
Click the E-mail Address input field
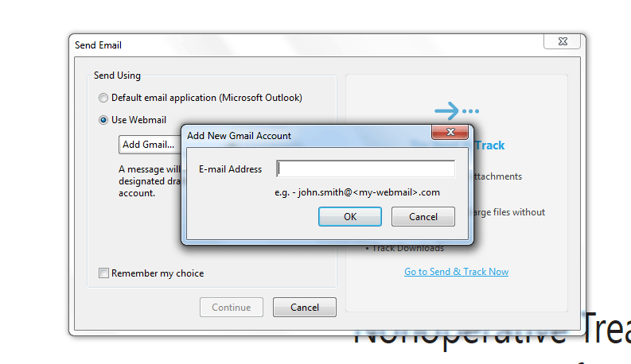point(365,168)
